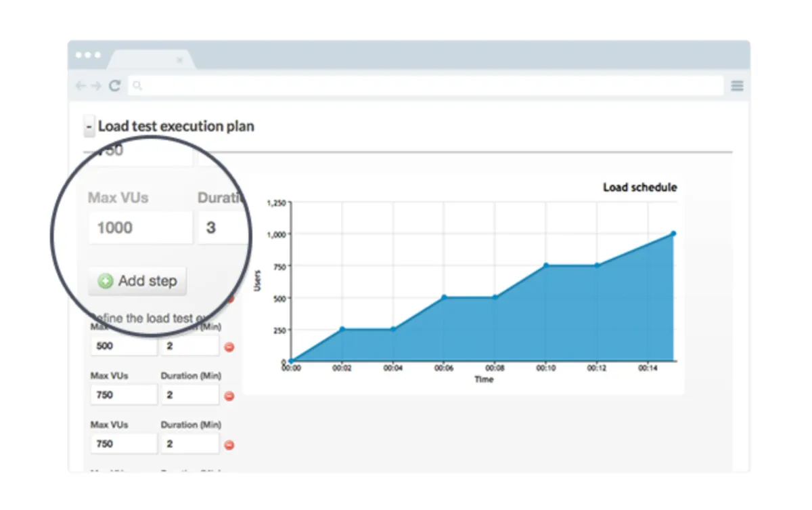Reload the page with the refresh icon

coord(115,86)
